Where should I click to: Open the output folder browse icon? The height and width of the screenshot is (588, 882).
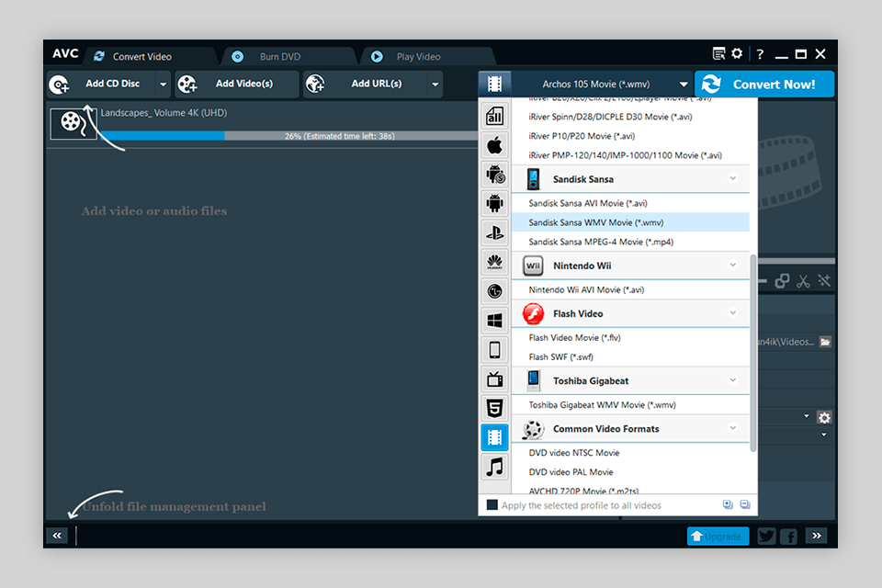pyautogui.click(x=825, y=342)
